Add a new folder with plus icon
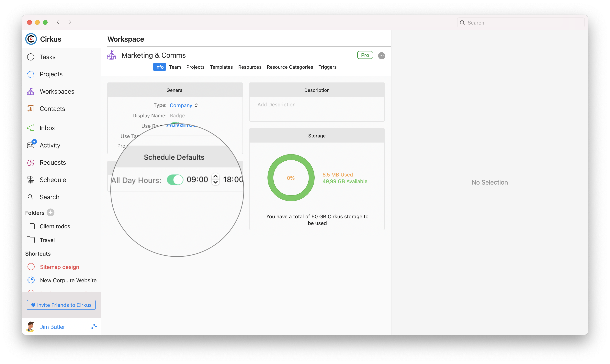This screenshot has height=364, width=610. point(51,212)
